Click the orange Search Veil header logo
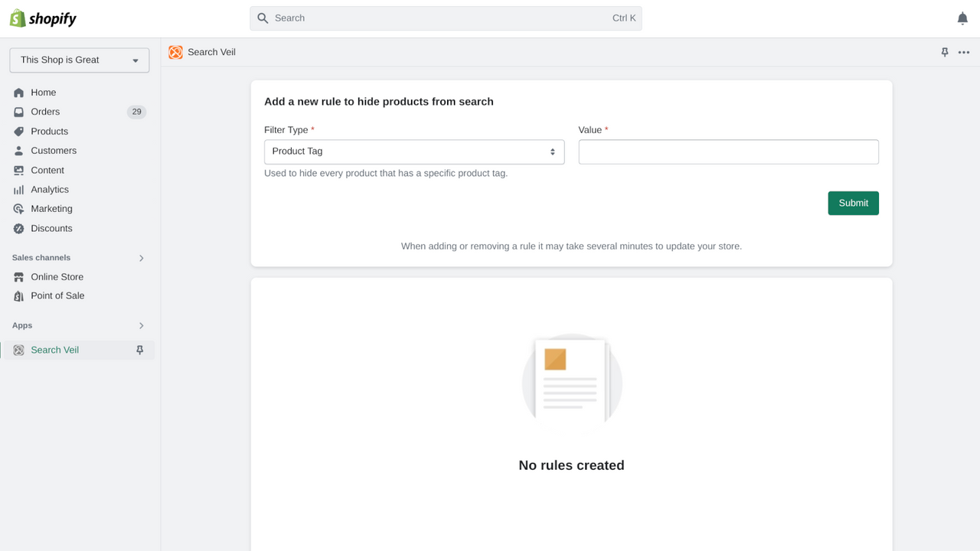Viewport: 980px width, 551px height. tap(176, 52)
